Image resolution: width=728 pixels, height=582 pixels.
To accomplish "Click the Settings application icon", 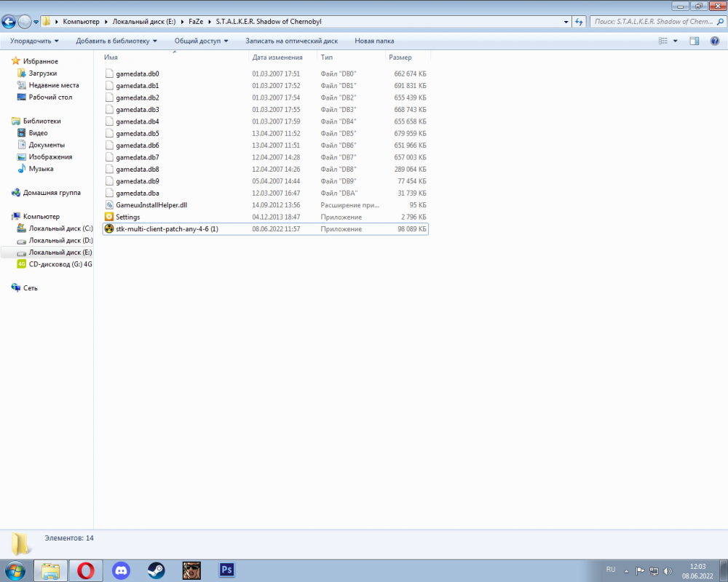I will click(x=109, y=217).
